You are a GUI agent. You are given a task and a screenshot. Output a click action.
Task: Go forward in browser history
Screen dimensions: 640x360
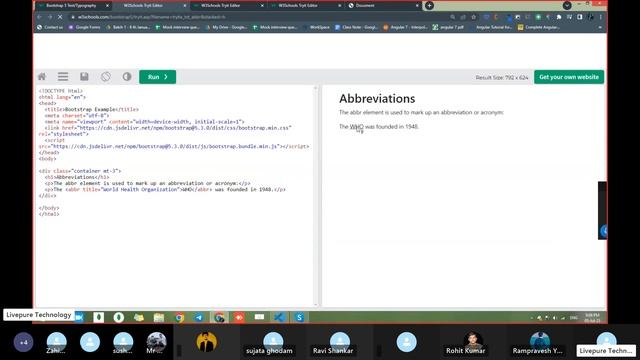pos(50,17)
